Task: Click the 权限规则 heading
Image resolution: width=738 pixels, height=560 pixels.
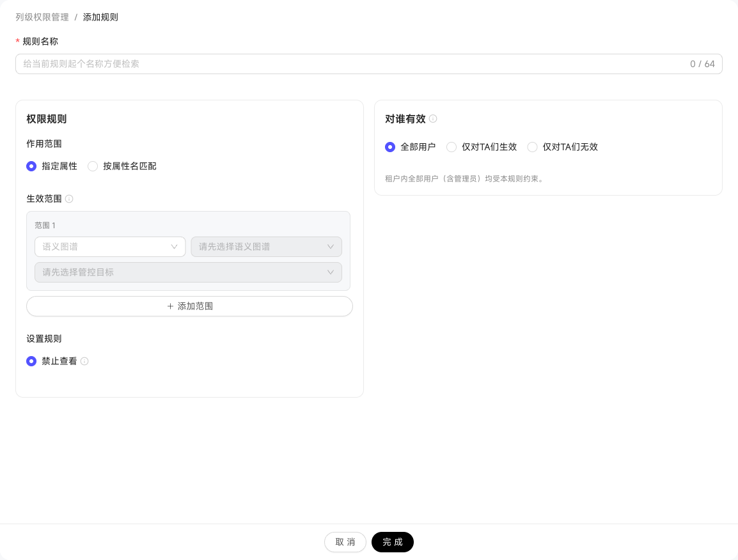Action: (47, 119)
